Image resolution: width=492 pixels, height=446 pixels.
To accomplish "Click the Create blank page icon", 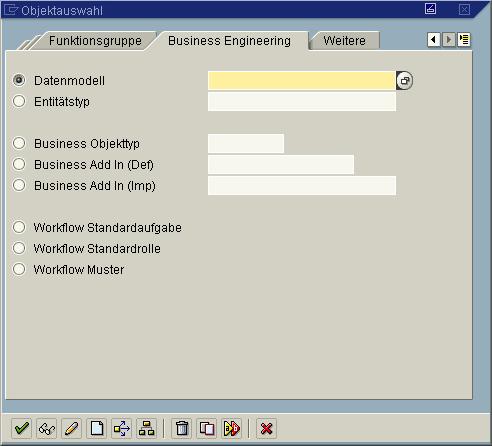I will (97, 428).
